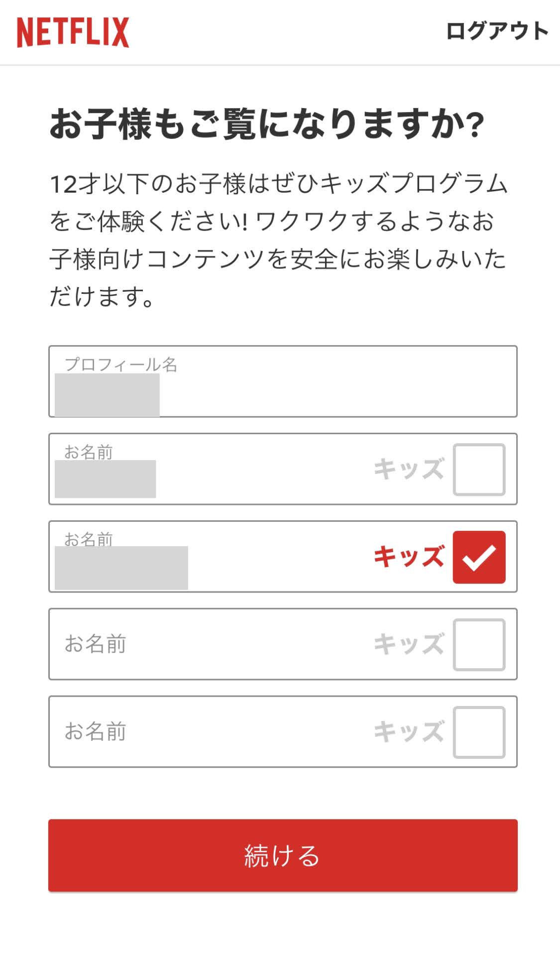
Task: Uncheck the red checked キッズ checkbox
Action: (479, 557)
